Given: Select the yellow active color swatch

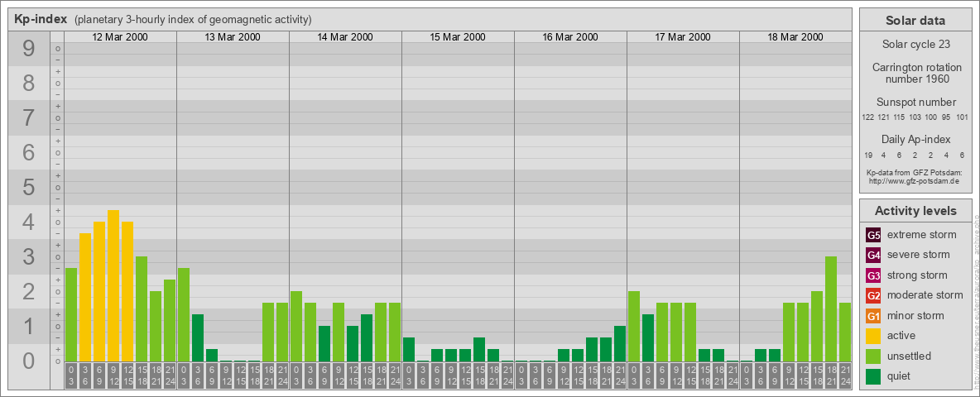Looking at the screenshot, I should (x=873, y=336).
